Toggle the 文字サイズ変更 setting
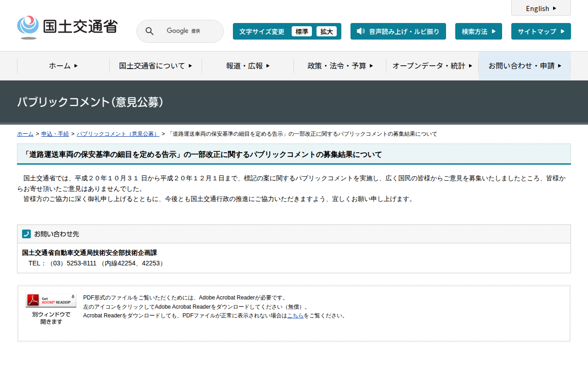Viewport: 588px width, 368px height. (x=262, y=31)
